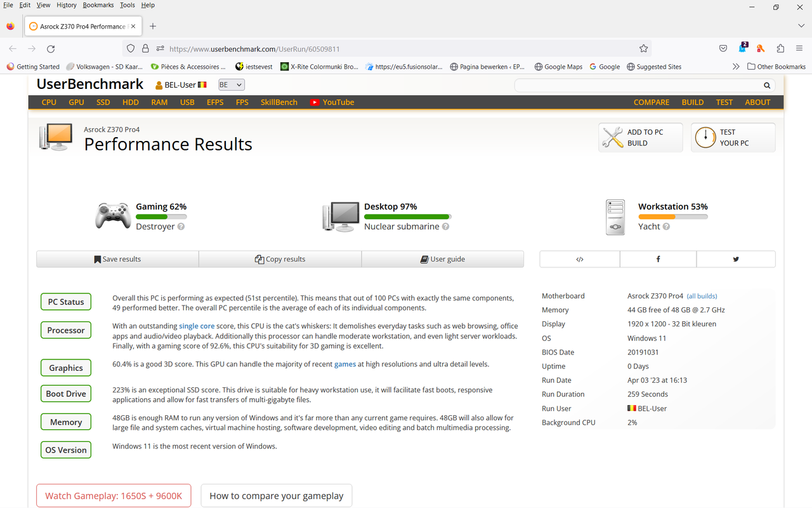
Task: Open the Other Bookmarks folder
Action: tap(776, 66)
